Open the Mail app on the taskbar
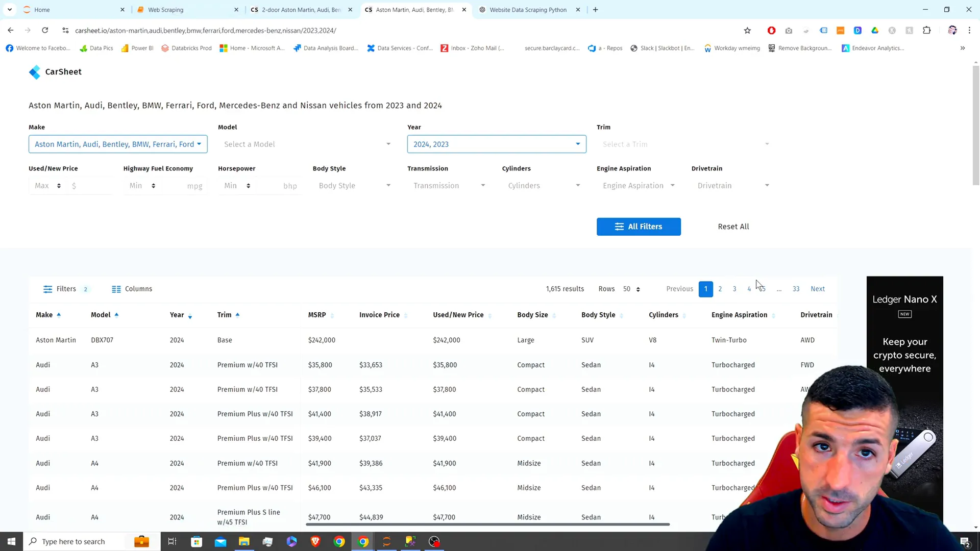The image size is (980, 551). [x=220, y=541]
